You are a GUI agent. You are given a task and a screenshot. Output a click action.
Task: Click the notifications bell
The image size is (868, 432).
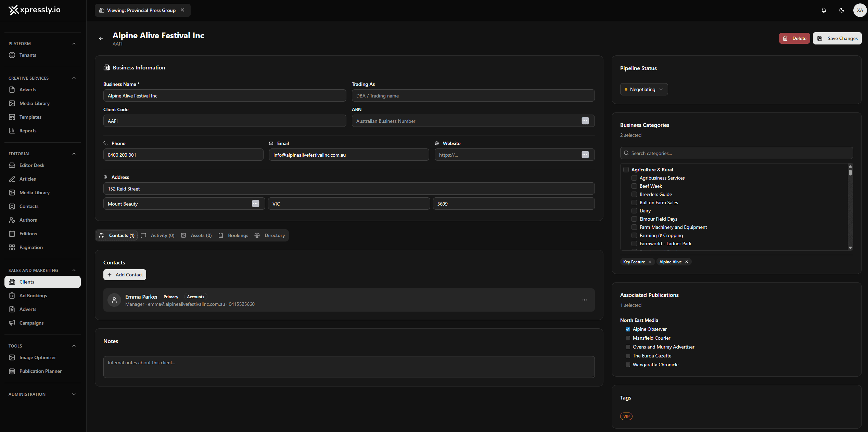tap(824, 10)
